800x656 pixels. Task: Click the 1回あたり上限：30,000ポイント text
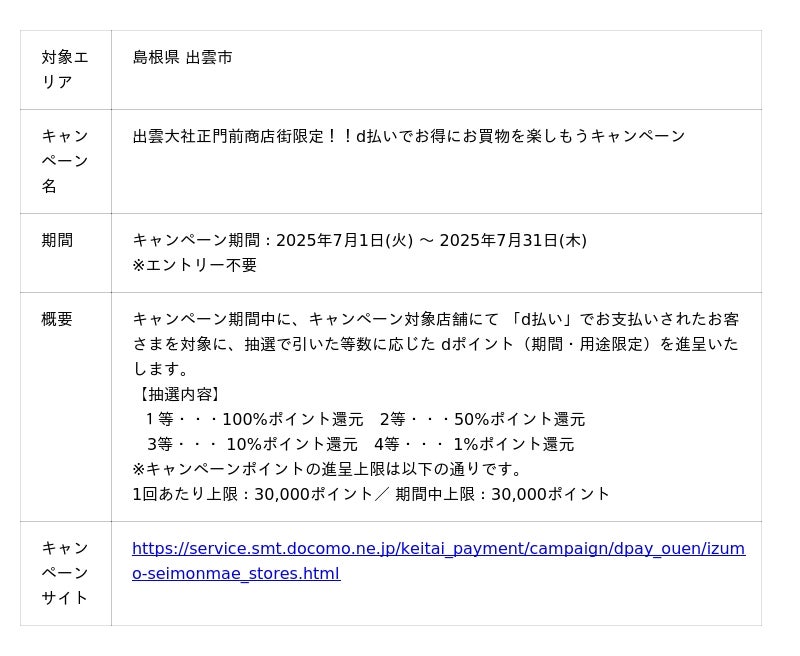click(253, 494)
